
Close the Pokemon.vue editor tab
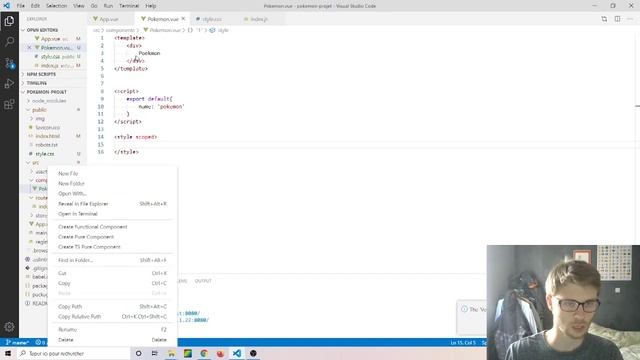tap(183, 19)
